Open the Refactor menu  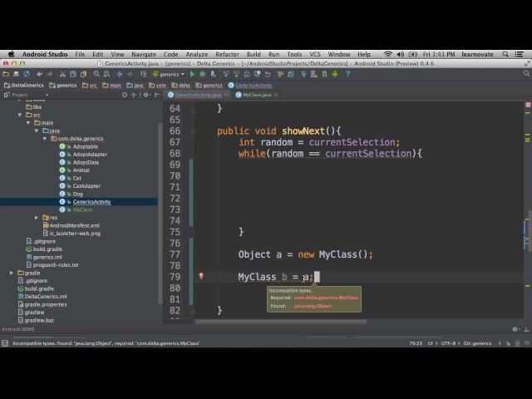pyautogui.click(x=227, y=54)
